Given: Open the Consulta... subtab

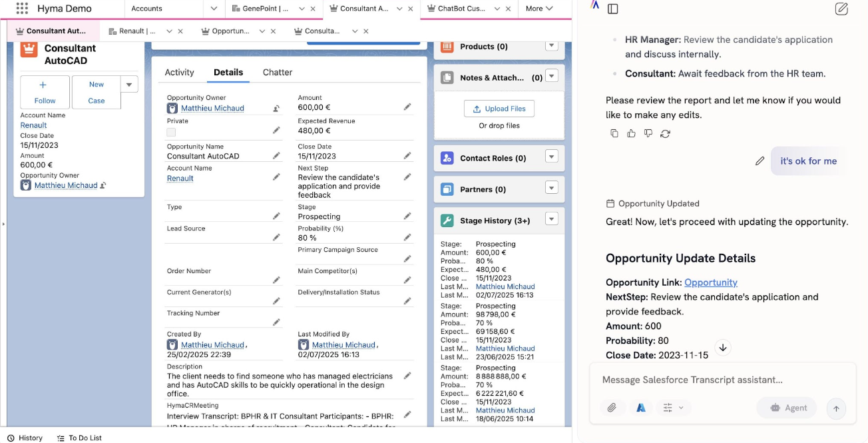Looking at the screenshot, I should pyautogui.click(x=316, y=31).
